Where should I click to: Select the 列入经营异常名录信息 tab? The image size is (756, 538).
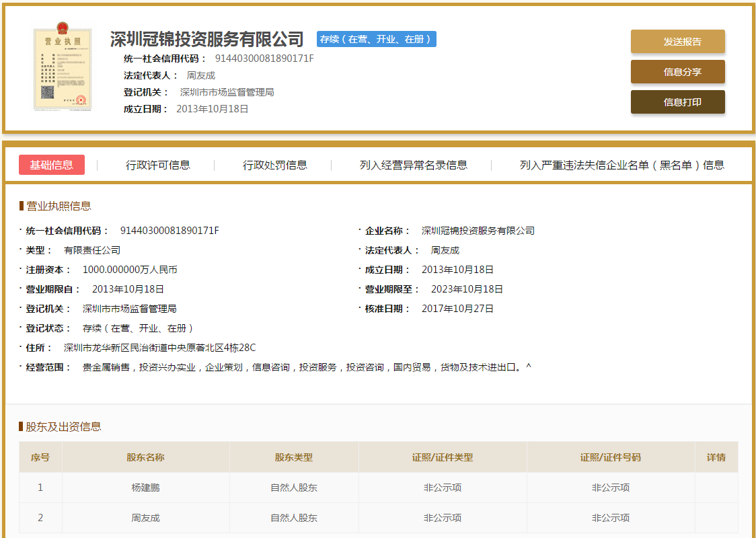click(x=413, y=164)
